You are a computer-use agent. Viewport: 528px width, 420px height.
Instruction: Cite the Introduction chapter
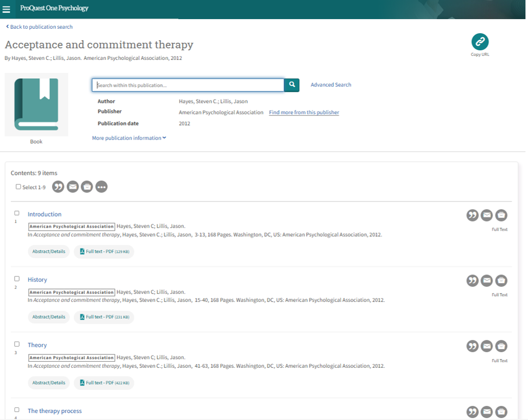pyautogui.click(x=473, y=215)
